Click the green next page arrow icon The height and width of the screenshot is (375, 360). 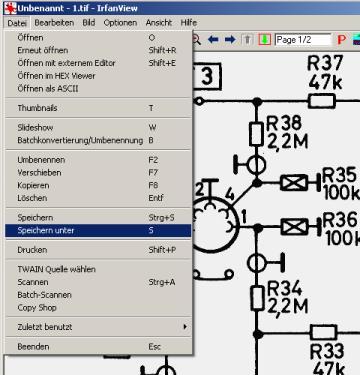(x=265, y=40)
